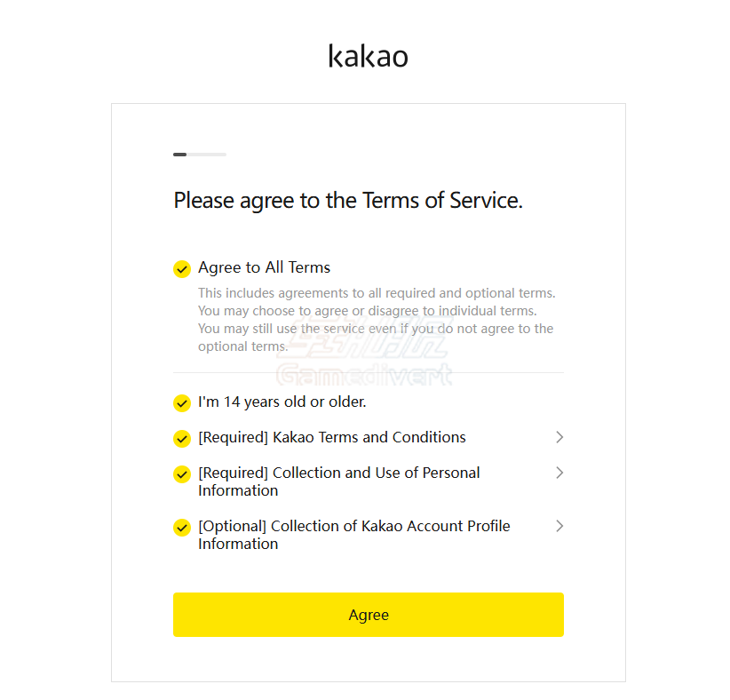Open the "[Required] Kakao Terms and Conditions" text

click(x=331, y=437)
